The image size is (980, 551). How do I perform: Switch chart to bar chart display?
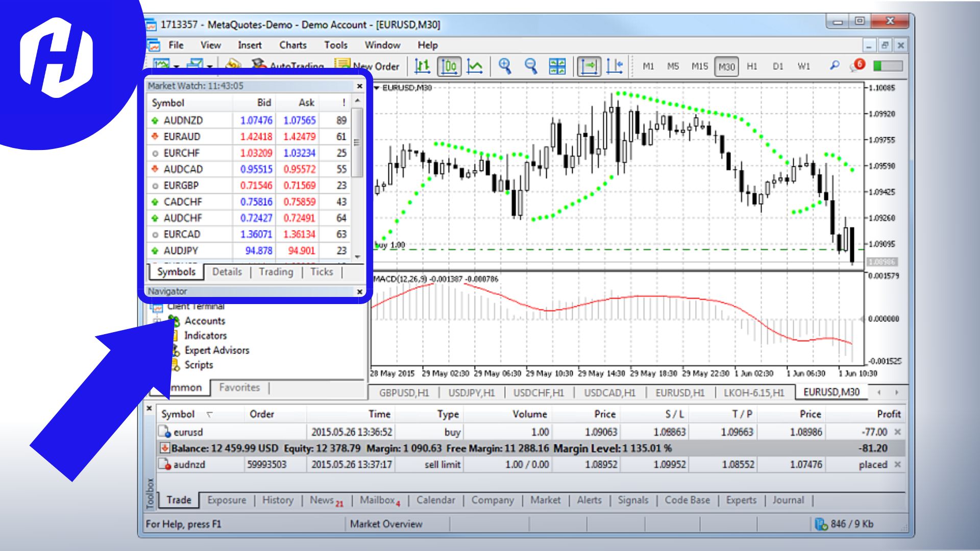(x=422, y=66)
